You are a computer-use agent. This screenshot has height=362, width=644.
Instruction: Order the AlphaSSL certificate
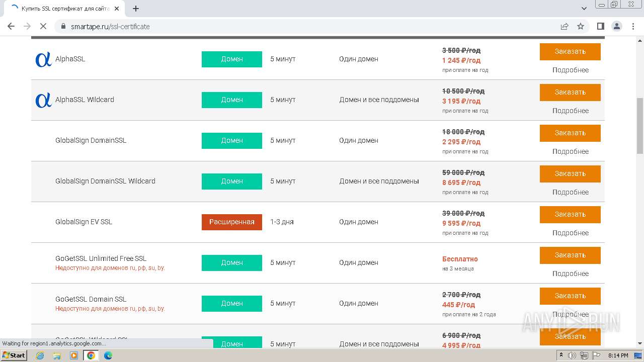point(570,51)
